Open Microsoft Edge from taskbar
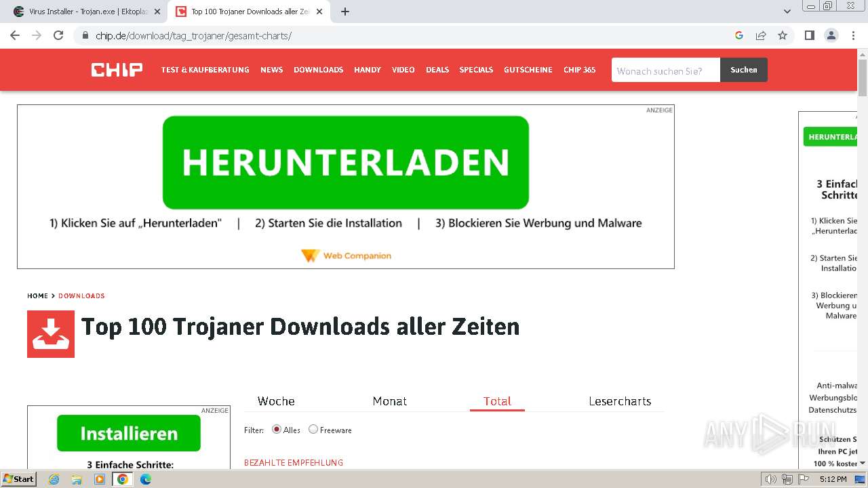The width and height of the screenshot is (868, 488). coord(146,479)
